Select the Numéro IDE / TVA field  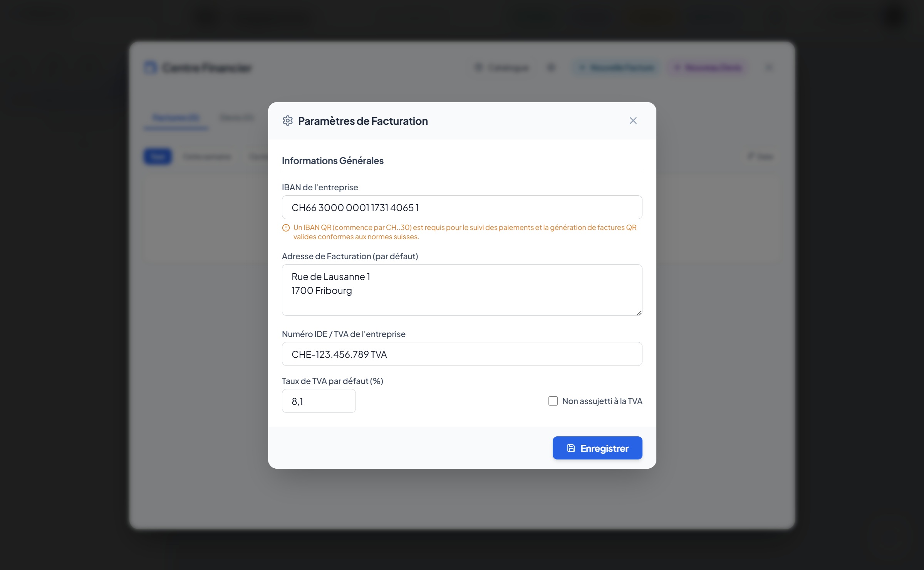[x=461, y=354]
